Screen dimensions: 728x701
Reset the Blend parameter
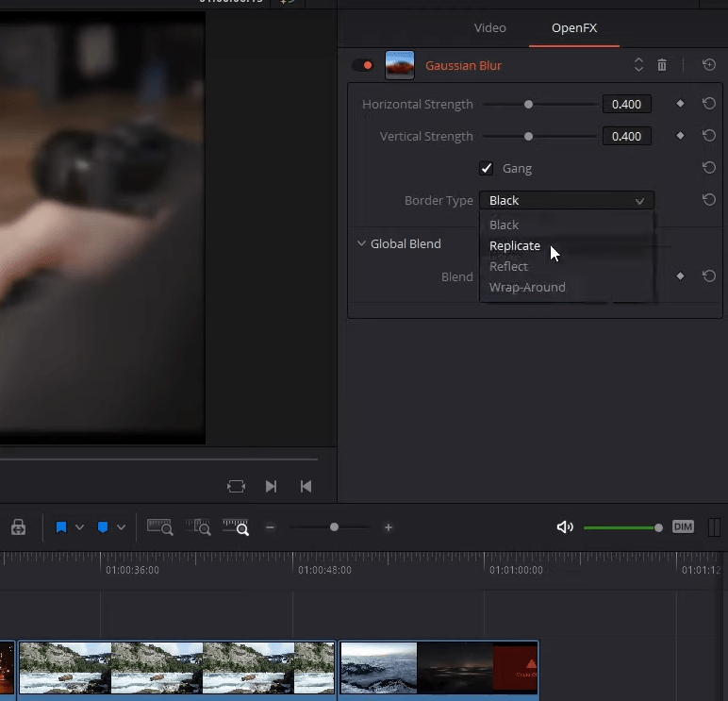[x=709, y=276]
